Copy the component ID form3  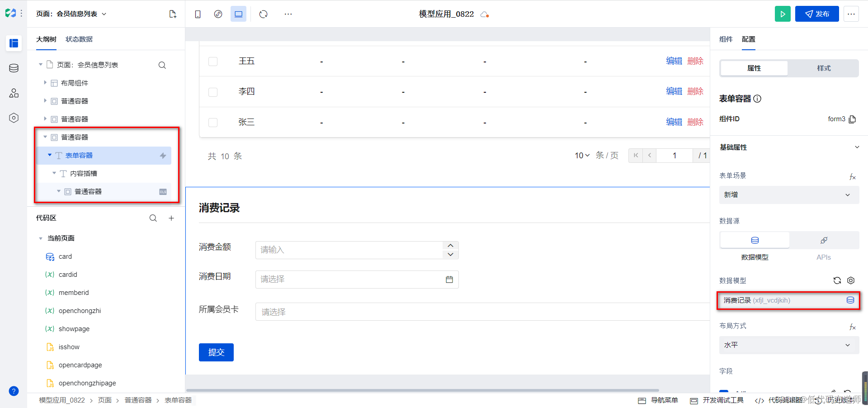point(852,119)
